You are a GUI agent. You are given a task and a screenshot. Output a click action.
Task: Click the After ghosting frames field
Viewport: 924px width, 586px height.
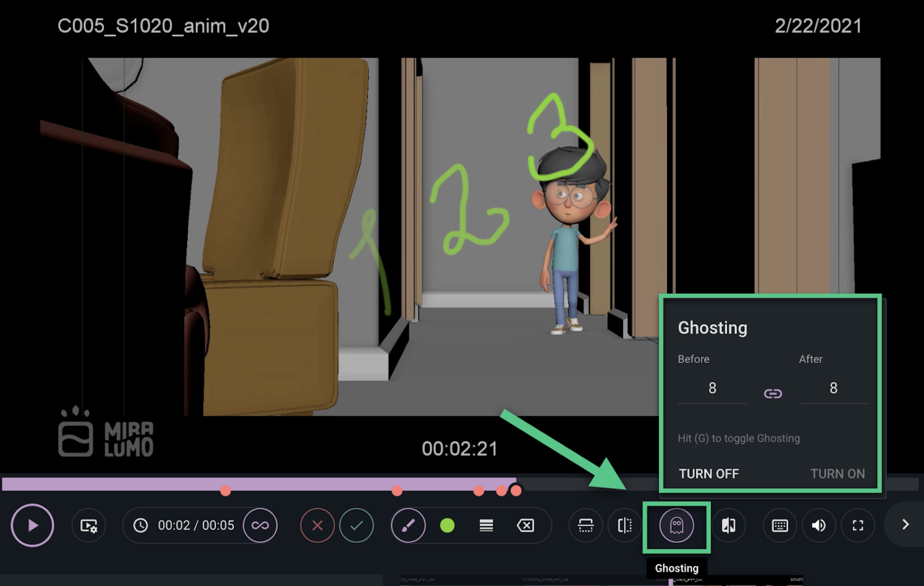pos(833,388)
